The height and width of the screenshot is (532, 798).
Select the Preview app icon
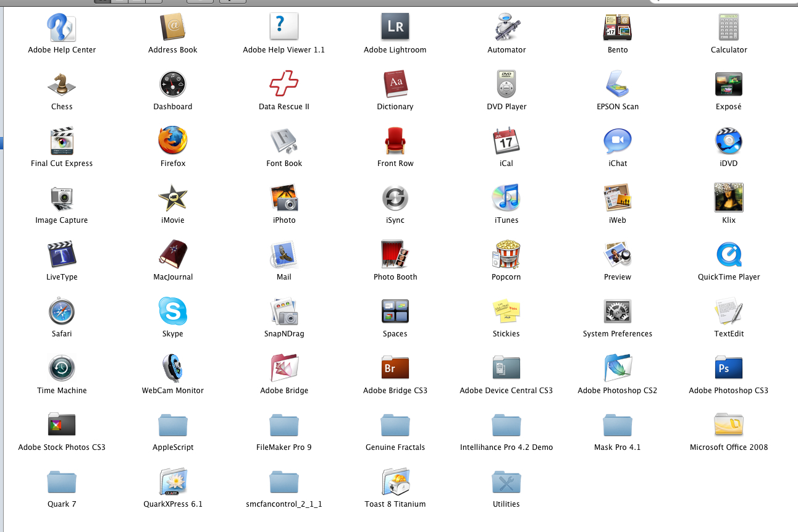coord(618,254)
